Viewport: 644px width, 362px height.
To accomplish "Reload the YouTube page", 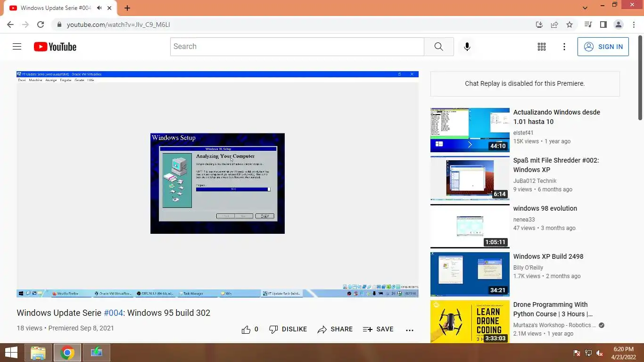I will point(41,25).
